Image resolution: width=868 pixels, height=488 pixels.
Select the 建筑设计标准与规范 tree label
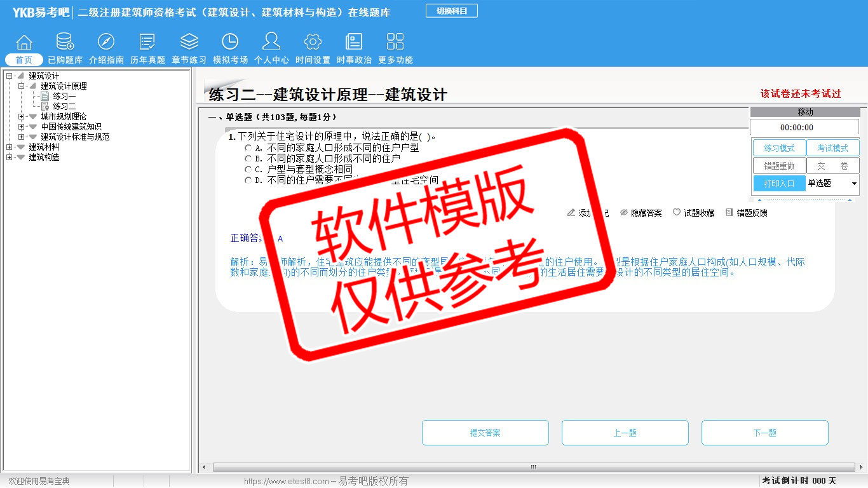coord(75,137)
